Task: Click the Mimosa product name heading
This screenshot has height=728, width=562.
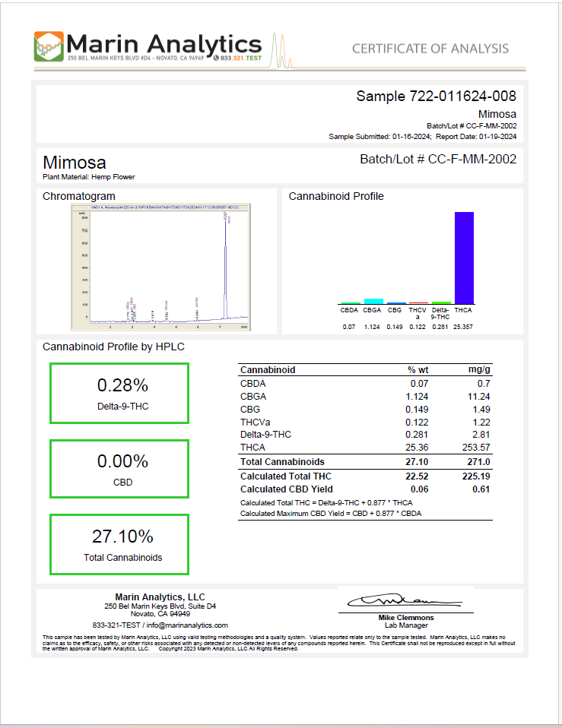Action: (75, 163)
